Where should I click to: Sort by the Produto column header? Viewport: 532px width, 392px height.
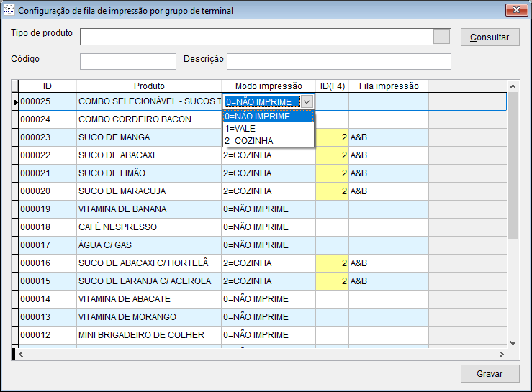tap(149, 86)
